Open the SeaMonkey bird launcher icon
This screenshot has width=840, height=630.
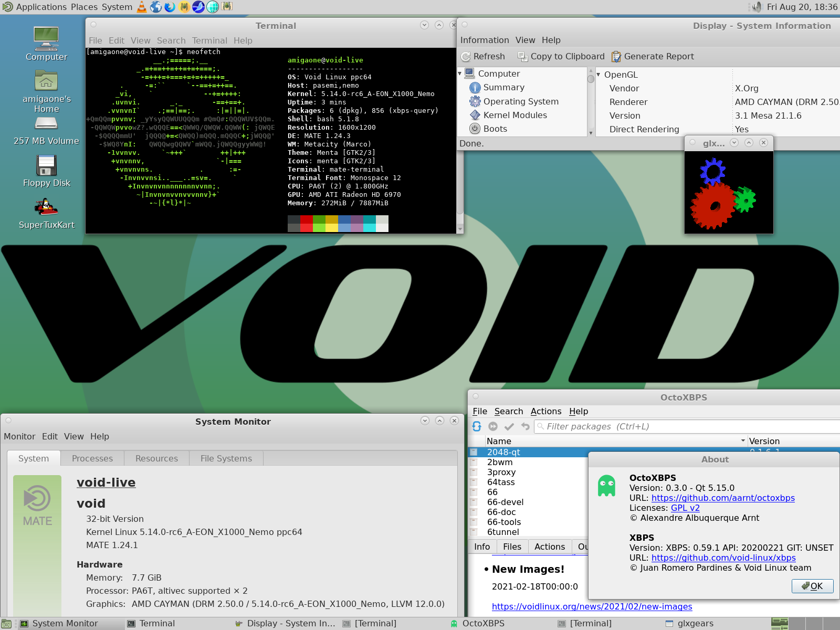[x=198, y=7]
